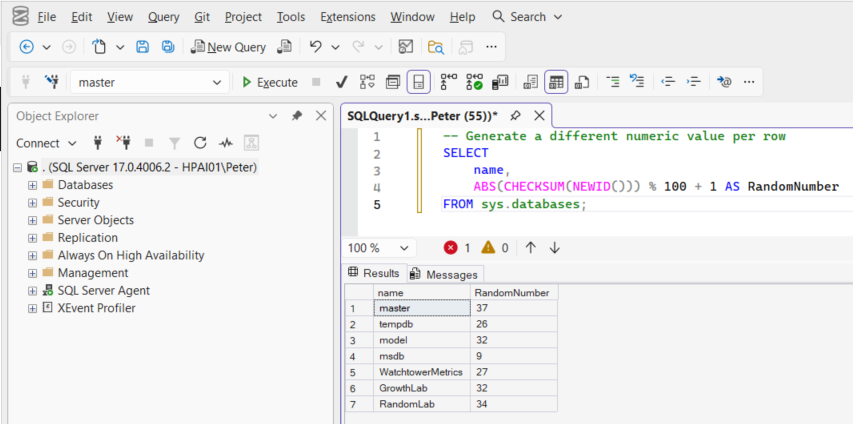Expand the SQL Server Agent node
The width and height of the screenshot is (853, 424).
coord(32,291)
